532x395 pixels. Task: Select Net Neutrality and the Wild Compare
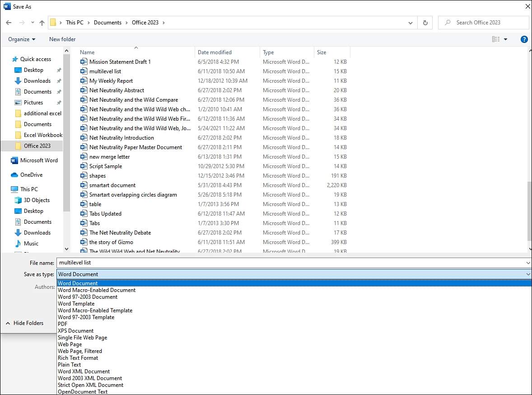coord(134,100)
